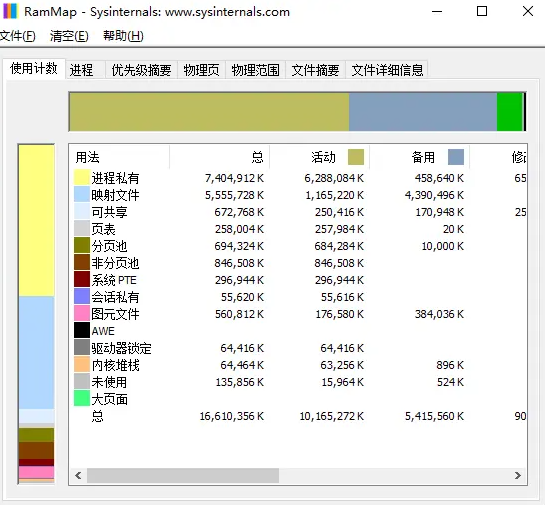
Task: Switch to the 文件详细信息 tab
Action: click(x=387, y=70)
